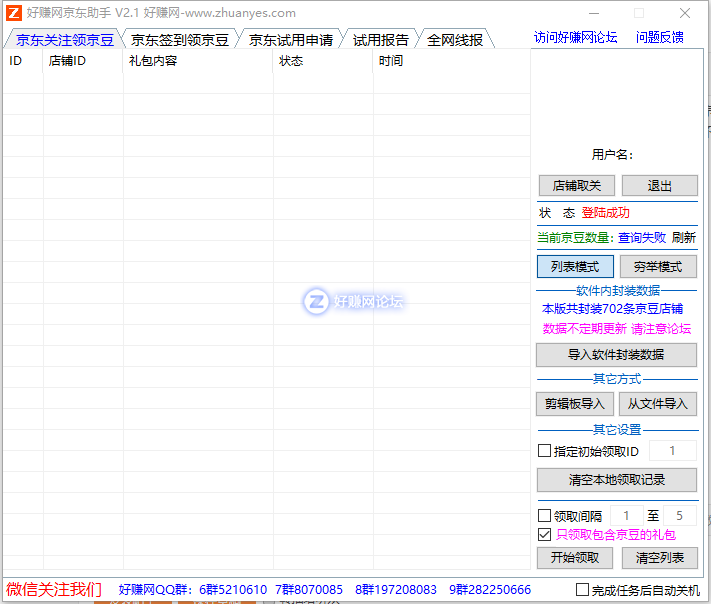Select 穷举模式 exhaustive mode

point(658,266)
